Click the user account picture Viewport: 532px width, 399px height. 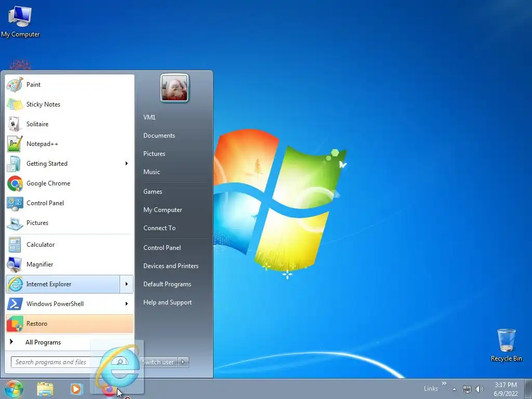175,88
